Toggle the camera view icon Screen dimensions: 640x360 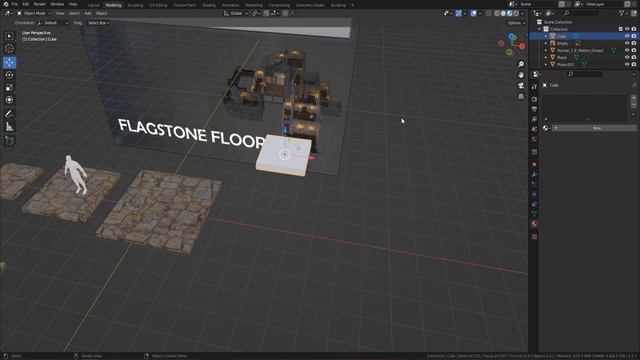point(521,86)
